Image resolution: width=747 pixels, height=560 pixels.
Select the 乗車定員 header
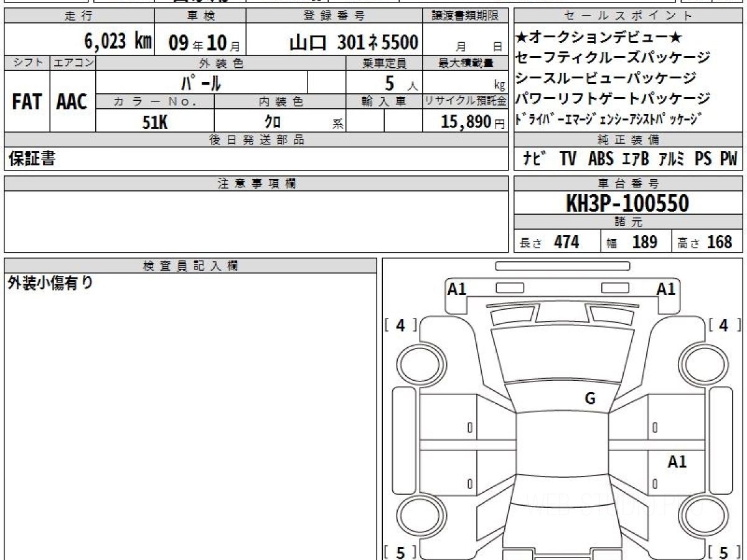pos(384,63)
